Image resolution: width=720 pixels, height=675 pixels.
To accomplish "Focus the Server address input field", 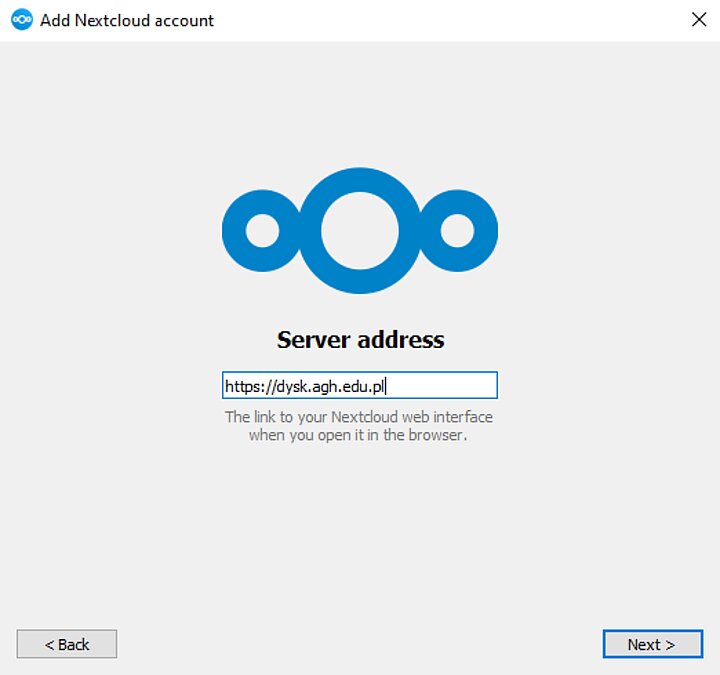I will coord(360,385).
